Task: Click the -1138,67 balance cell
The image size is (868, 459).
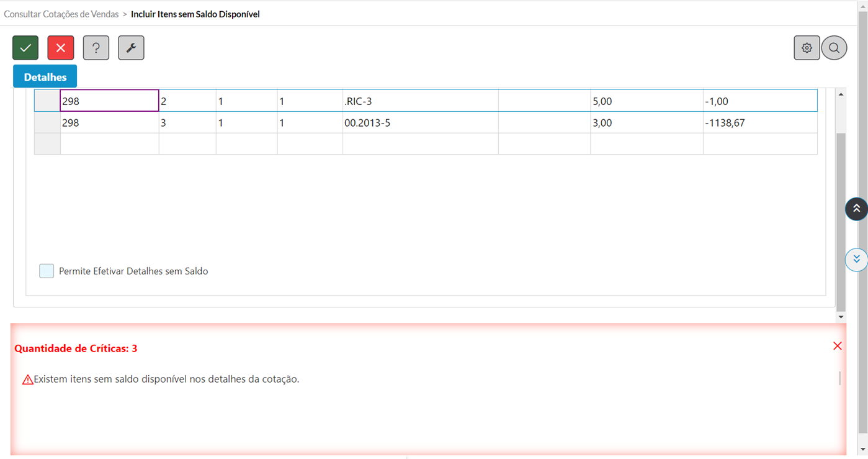Action: point(760,122)
